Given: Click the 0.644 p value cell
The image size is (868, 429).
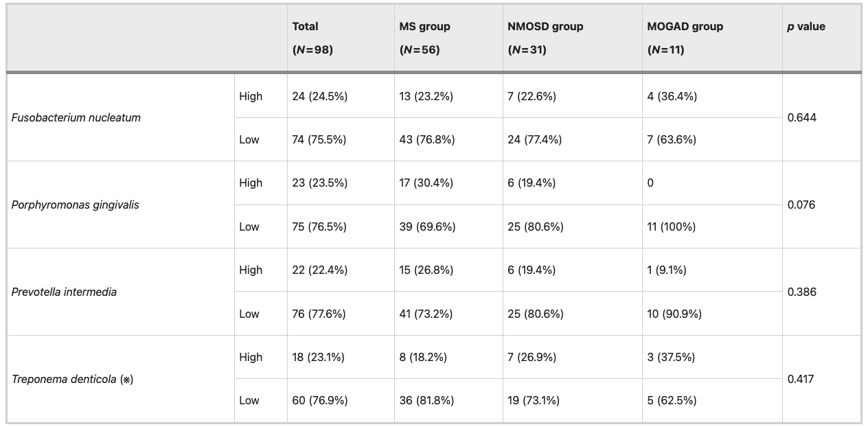Looking at the screenshot, I should [x=801, y=117].
